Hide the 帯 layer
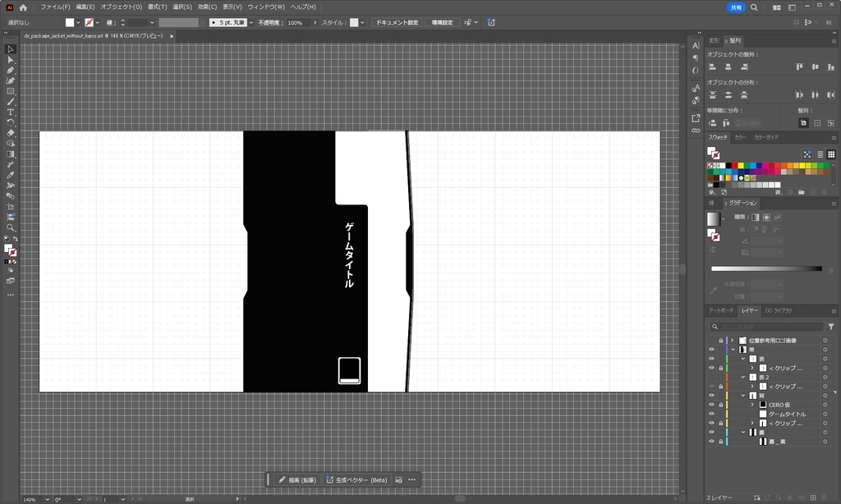 [x=711, y=350]
